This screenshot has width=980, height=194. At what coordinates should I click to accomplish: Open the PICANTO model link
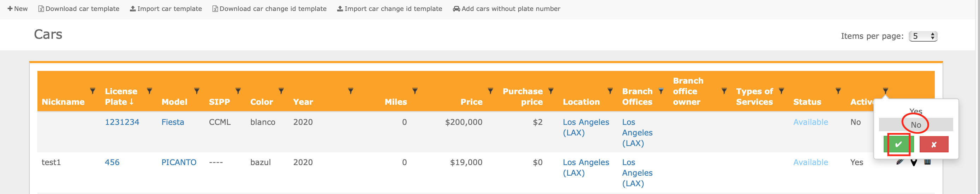(179, 162)
